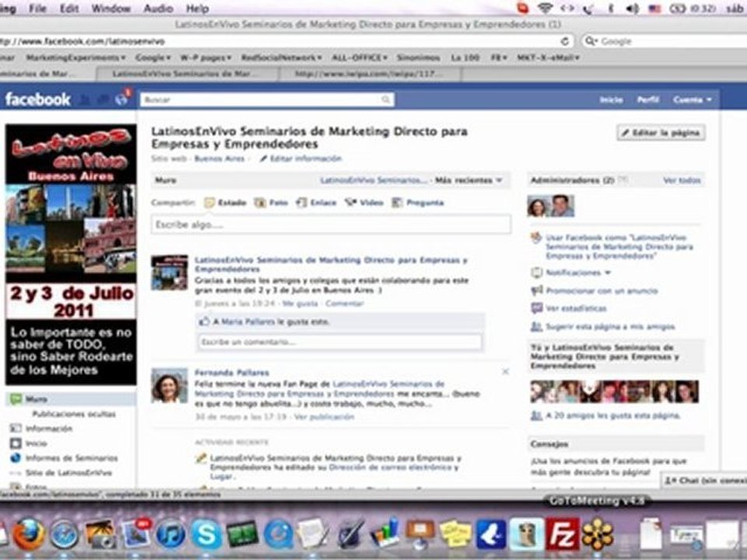Click the Escribe algo status input
Image resolution: width=747 pixels, height=560 pixels.
pos(331,225)
